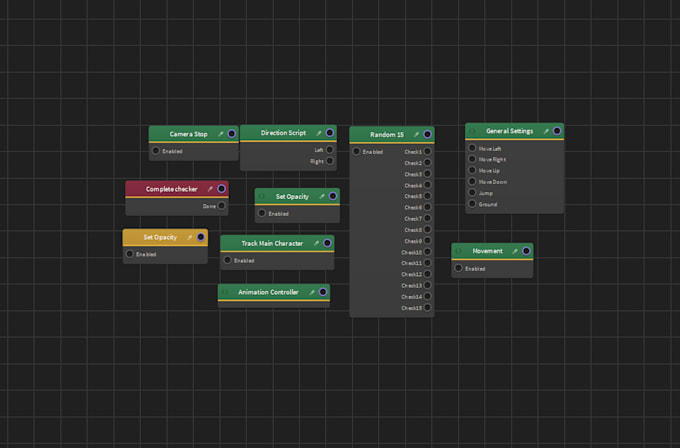Click the pencil icon on Random 15 node
This screenshot has height=448, width=680.
tap(416, 134)
